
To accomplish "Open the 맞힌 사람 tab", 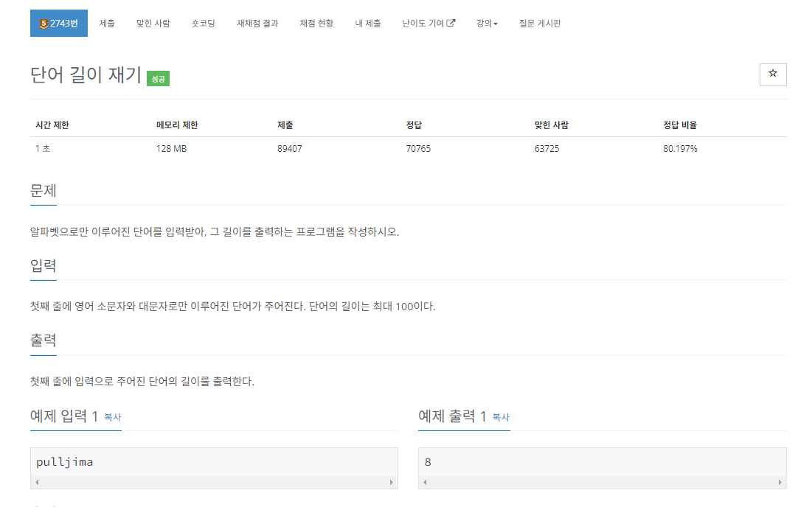I will coord(153,24).
